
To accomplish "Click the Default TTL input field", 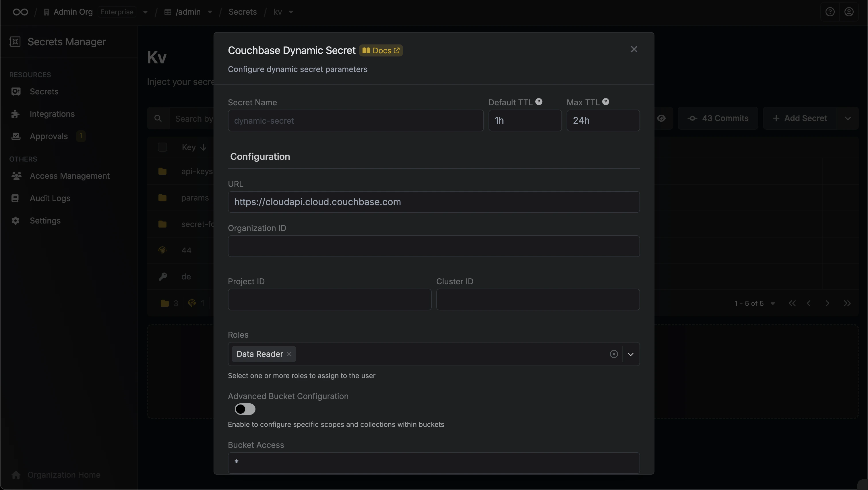I will pos(525,120).
